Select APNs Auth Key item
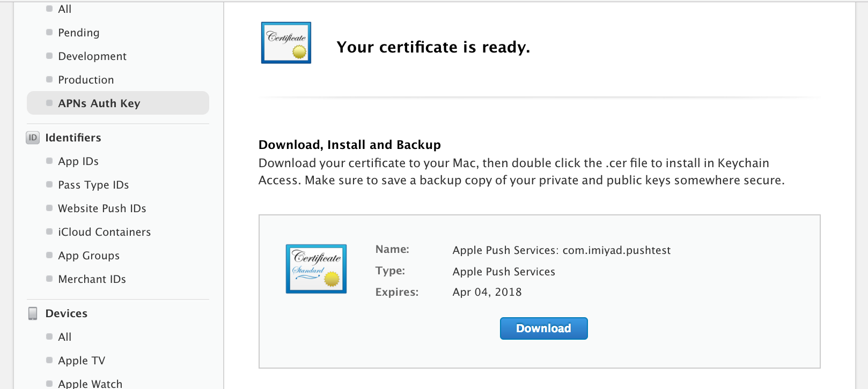 pyautogui.click(x=118, y=103)
